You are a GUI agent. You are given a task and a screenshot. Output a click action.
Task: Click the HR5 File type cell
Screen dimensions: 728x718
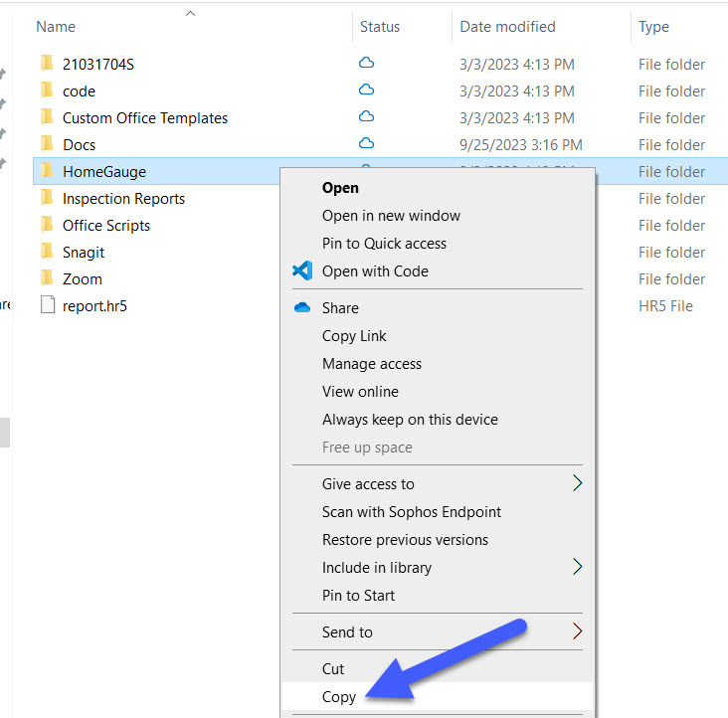coord(665,306)
